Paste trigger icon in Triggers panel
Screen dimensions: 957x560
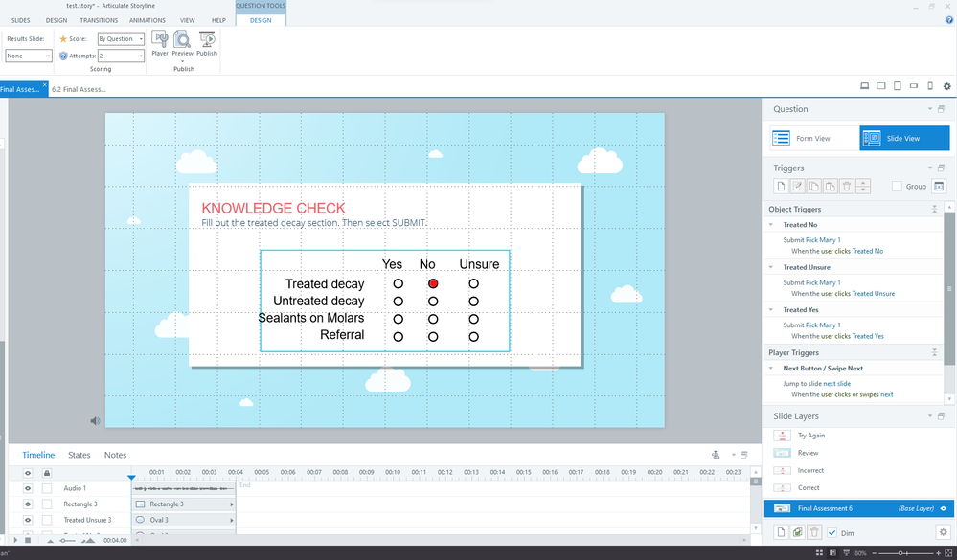pos(830,186)
